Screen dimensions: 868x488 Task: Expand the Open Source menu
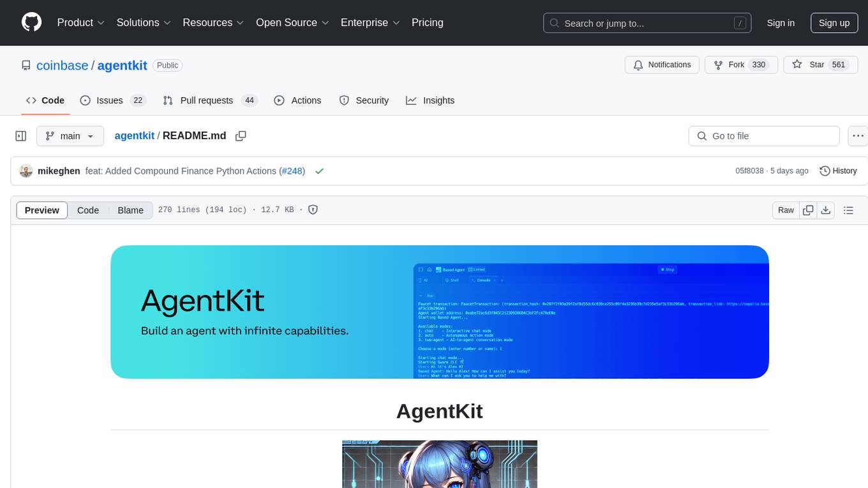[x=292, y=22]
